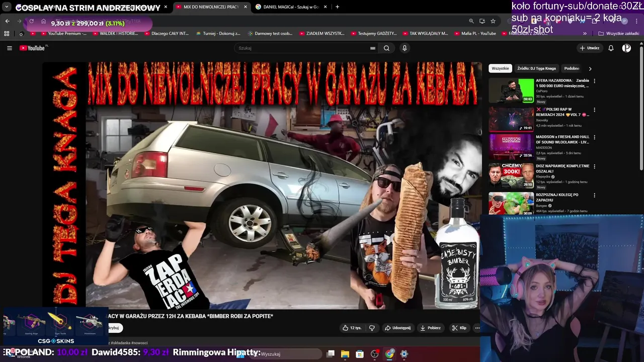This screenshot has width=644, height=362.
Task: Open MADDSON x FRESHLAND thumbnail
Action: (511, 147)
